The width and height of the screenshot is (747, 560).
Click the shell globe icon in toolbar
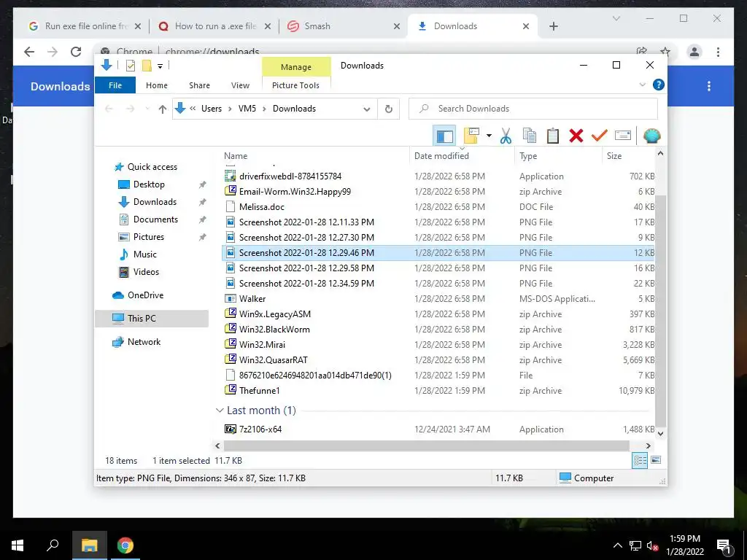coord(651,136)
